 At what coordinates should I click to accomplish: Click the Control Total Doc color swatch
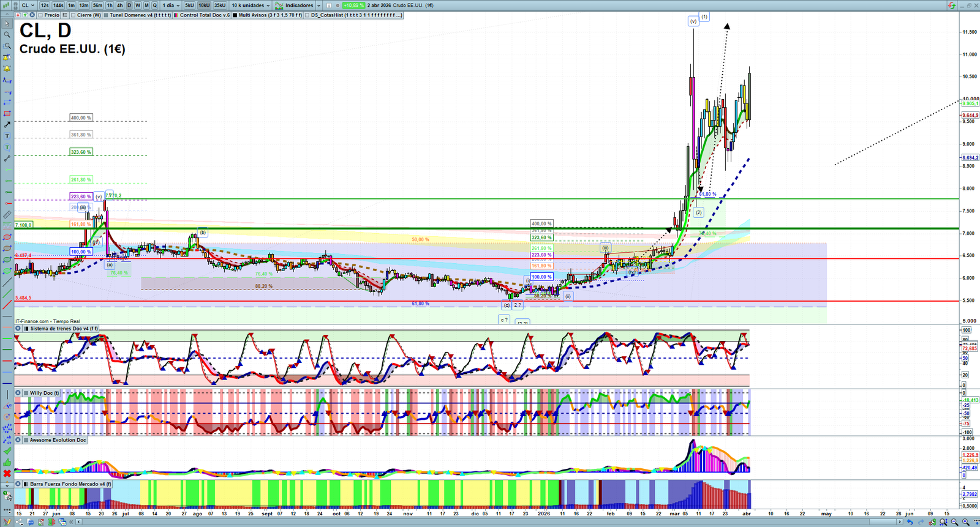click(x=177, y=15)
